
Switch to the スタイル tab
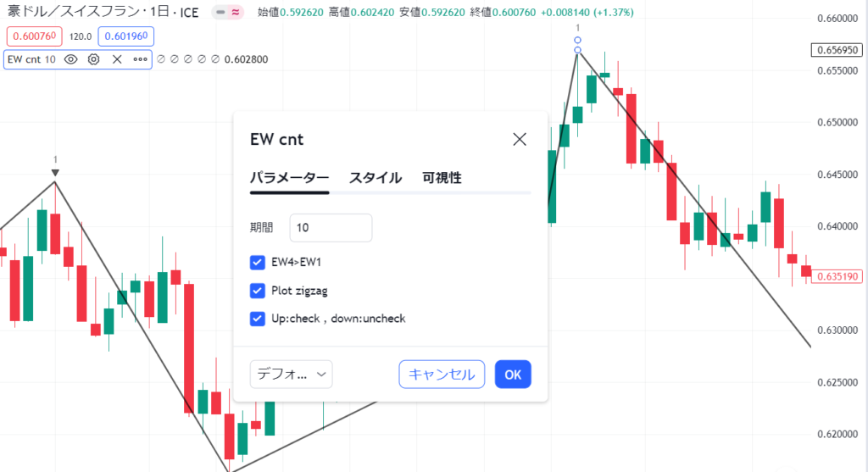click(x=376, y=178)
